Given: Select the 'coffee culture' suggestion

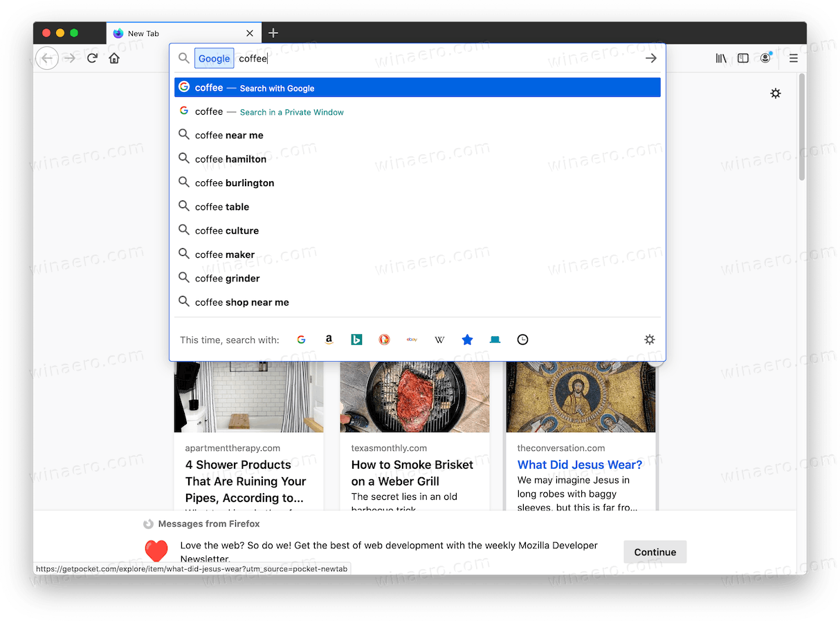Looking at the screenshot, I should pyautogui.click(x=417, y=230).
